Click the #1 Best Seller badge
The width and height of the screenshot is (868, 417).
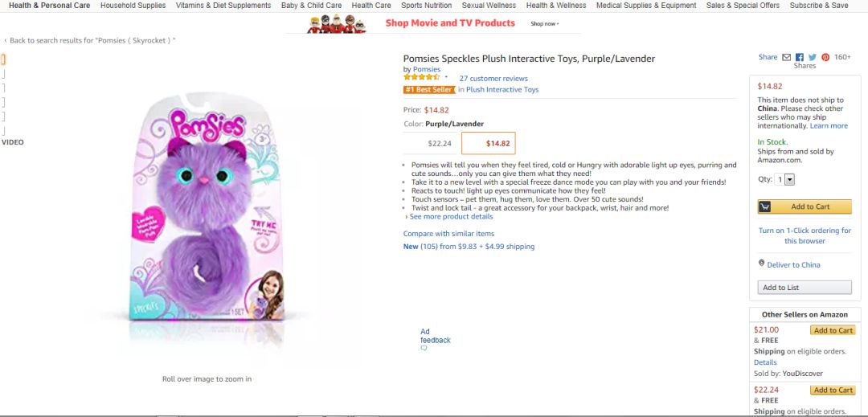[428, 90]
